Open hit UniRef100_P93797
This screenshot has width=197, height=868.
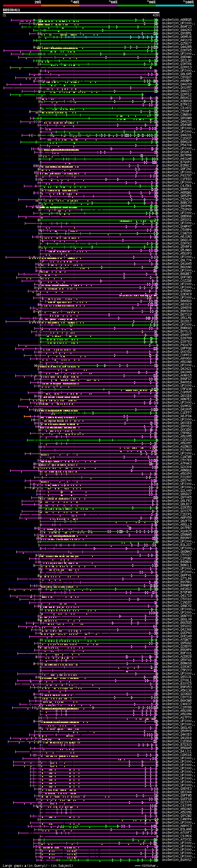[x=177, y=176]
